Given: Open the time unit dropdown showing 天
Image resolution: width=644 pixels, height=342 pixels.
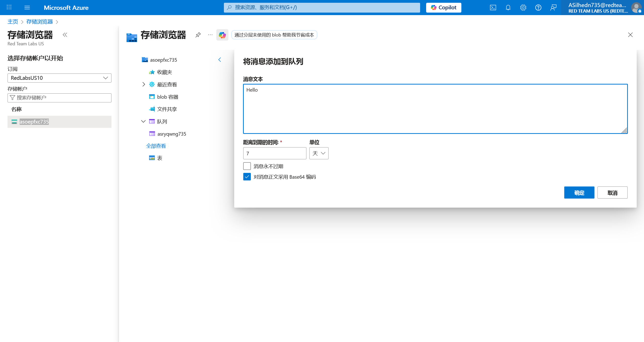Looking at the screenshot, I should [x=319, y=153].
